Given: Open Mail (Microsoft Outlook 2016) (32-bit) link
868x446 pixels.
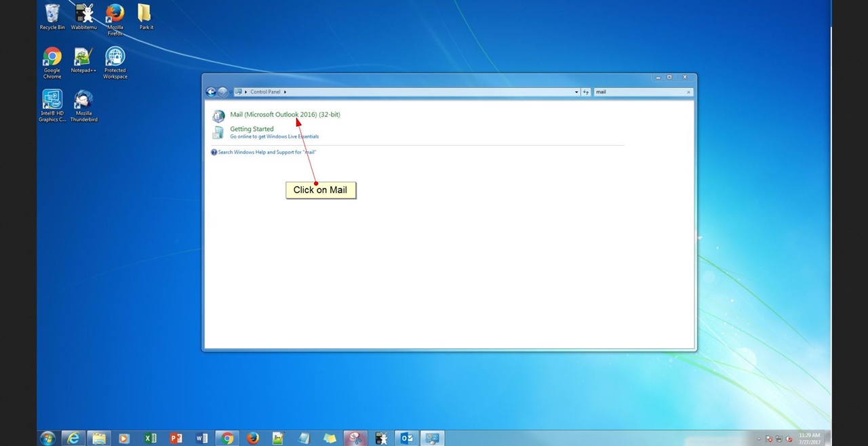Looking at the screenshot, I should [285, 115].
